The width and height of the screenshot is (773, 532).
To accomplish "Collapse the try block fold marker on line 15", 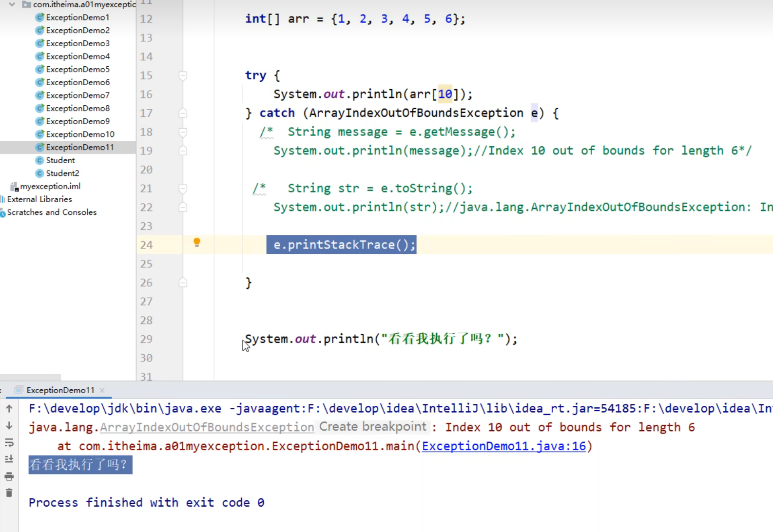I will click(183, 76).
